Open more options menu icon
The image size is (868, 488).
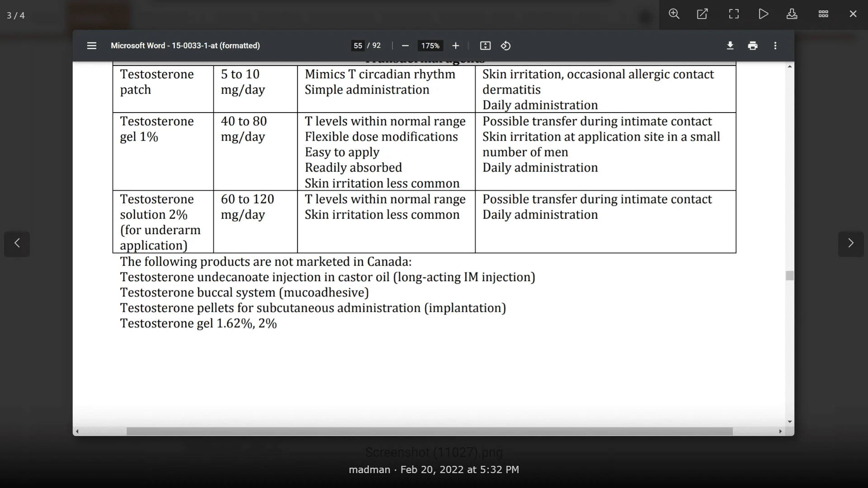click(776, 45)
